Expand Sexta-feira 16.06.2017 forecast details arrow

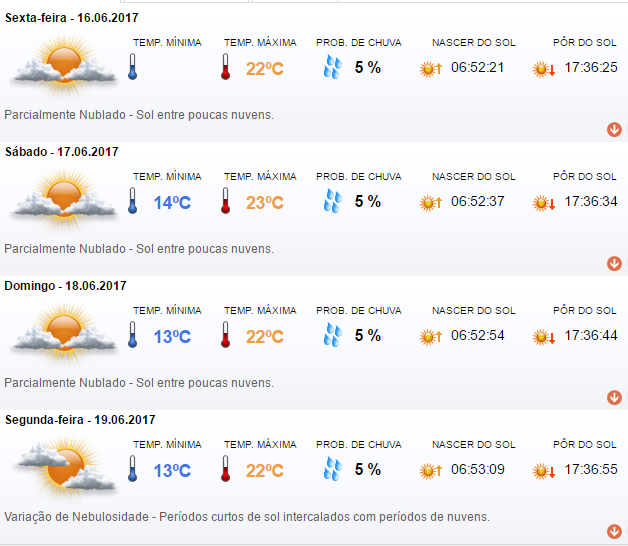click(614, 130)
